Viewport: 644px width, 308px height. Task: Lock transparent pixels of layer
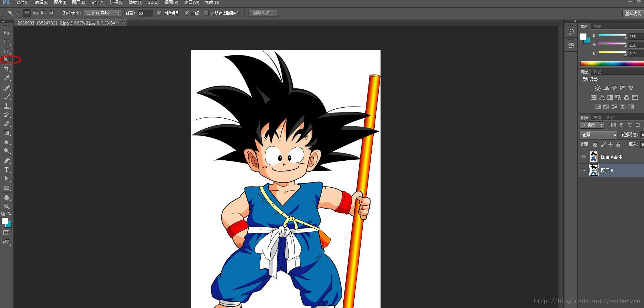click(595, 145)
